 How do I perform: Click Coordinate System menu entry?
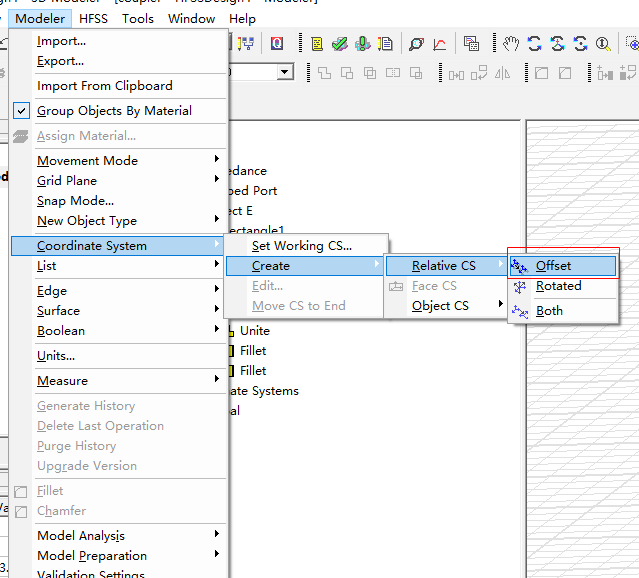[x=117, y=246]
